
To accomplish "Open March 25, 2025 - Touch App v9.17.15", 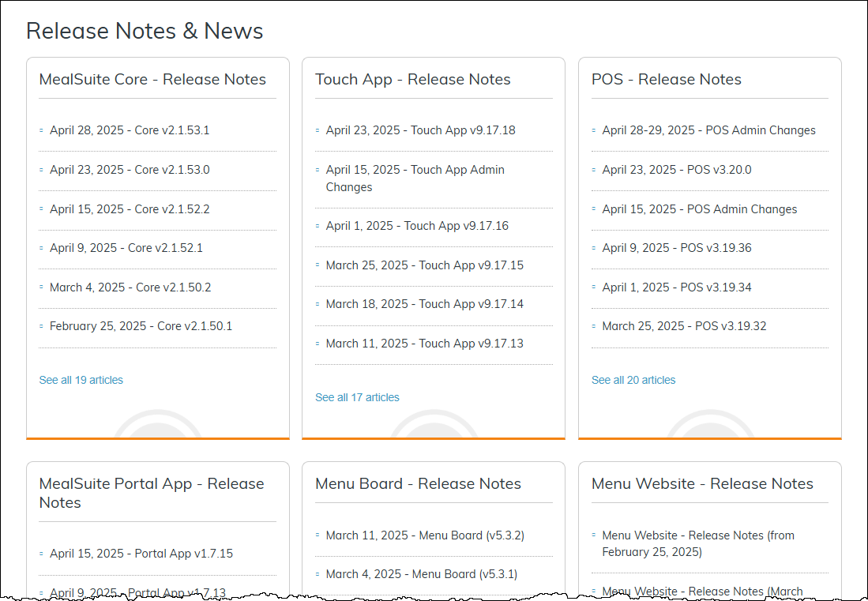I will 425,265.
